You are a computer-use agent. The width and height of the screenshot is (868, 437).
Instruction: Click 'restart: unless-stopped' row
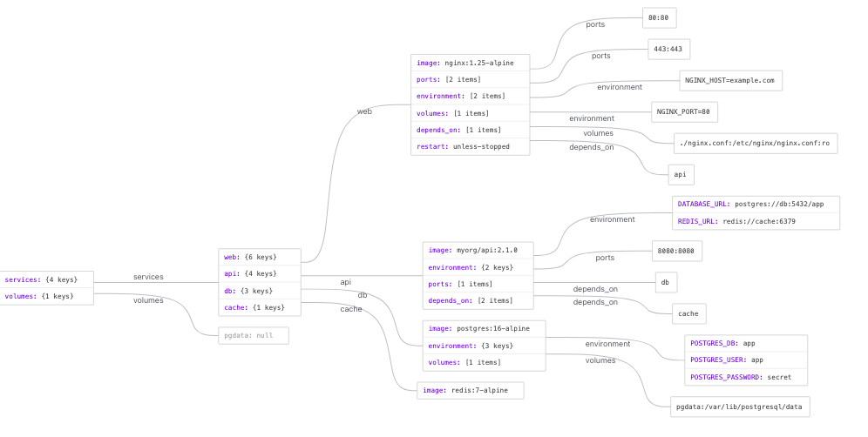coord(470,146)
